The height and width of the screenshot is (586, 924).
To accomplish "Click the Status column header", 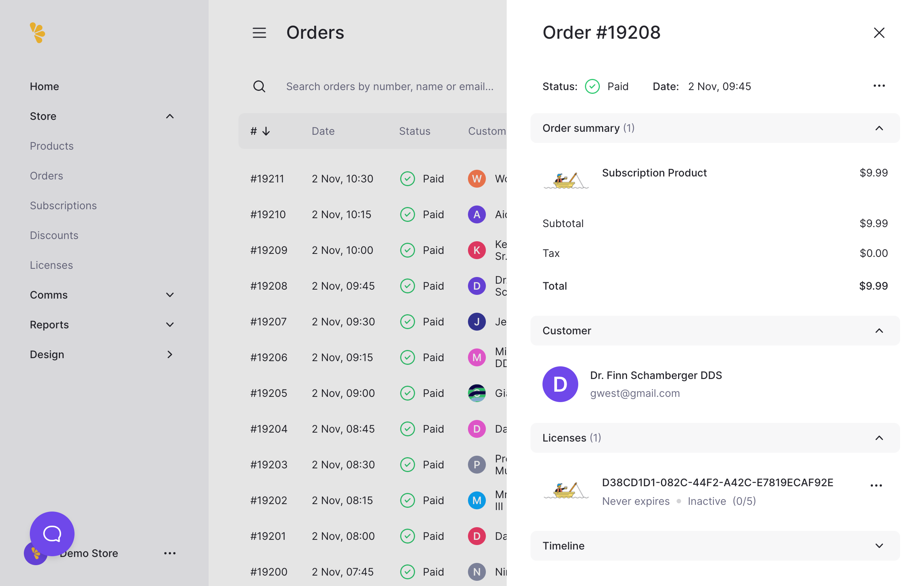I will [x=414, y=131].
